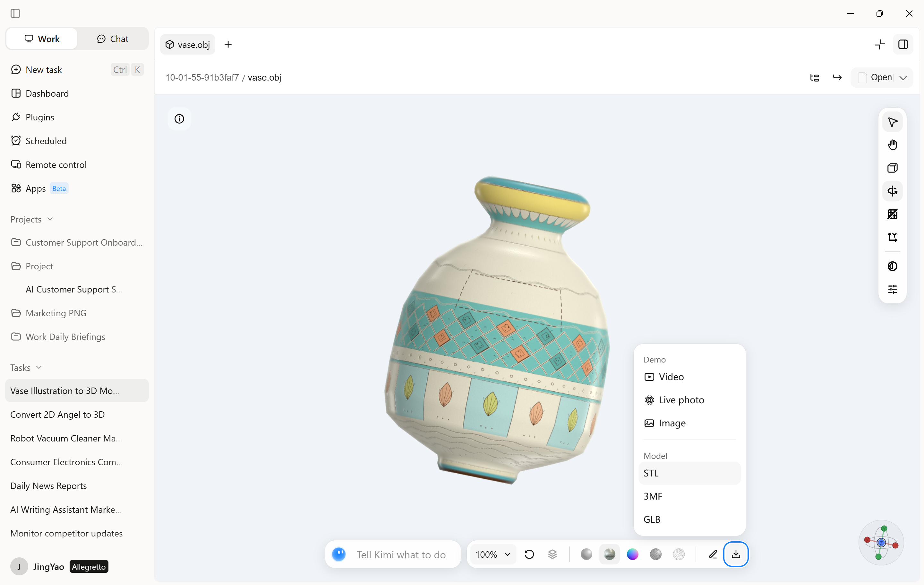Choose 3MF model export
Screen dimensions: 924x585
pyautogui.click(x=689, y=496)
